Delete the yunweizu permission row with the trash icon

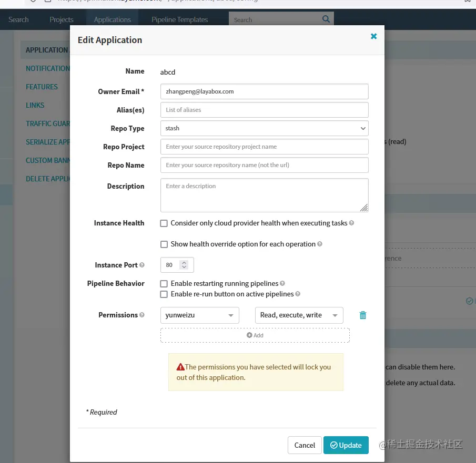click(x=363, y=315)
